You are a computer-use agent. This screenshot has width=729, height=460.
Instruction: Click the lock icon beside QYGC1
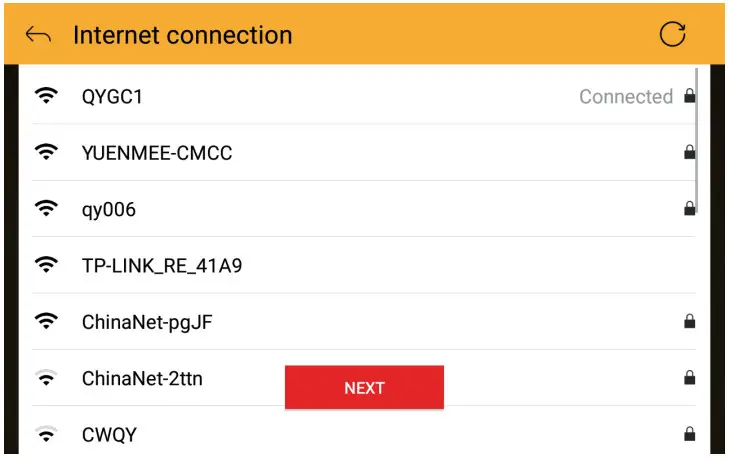click(689, 97)
